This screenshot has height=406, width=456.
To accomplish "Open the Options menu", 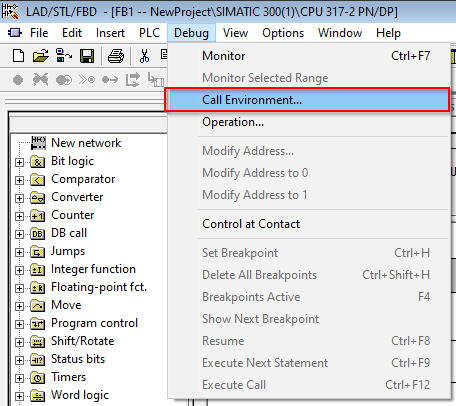I will (x=283, y=33).
